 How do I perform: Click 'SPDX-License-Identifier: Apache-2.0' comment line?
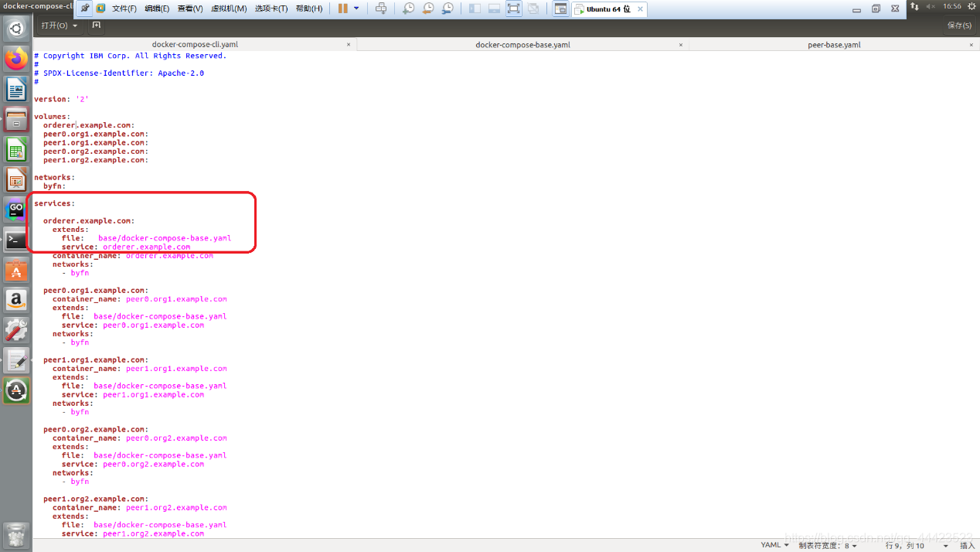tap(119, 73)
